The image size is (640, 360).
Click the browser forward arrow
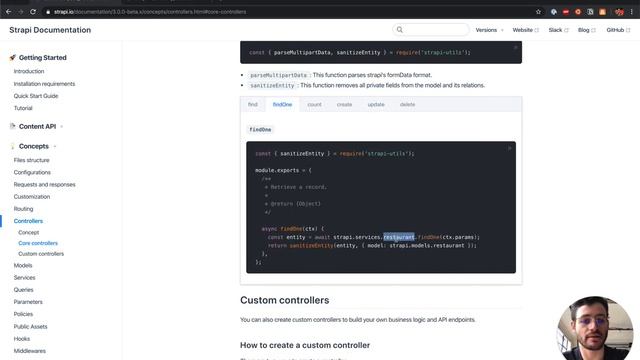click(20, 12)
